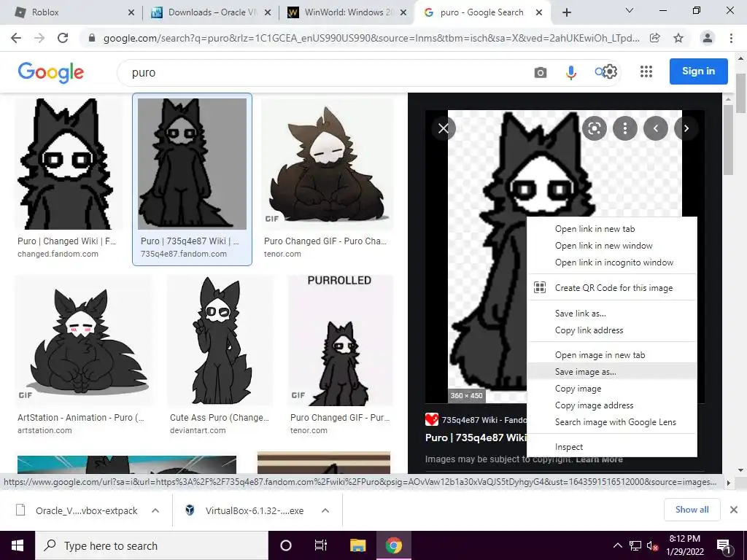The height and width of the screenshot is (560, 747).
Task: Open the notification center icon
Action: (x=724, y=545)
